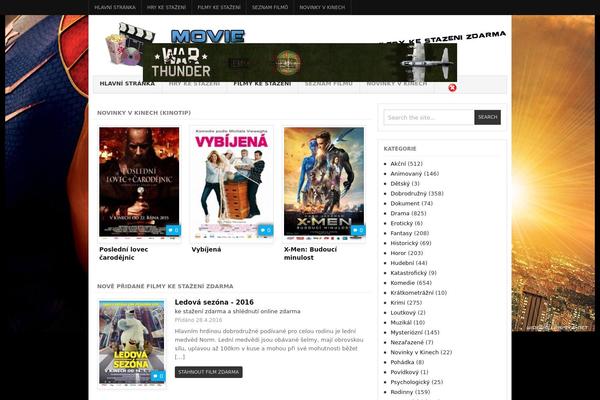Close the War Thunder ad banner
Screen dimensions: 600x400
452,88
